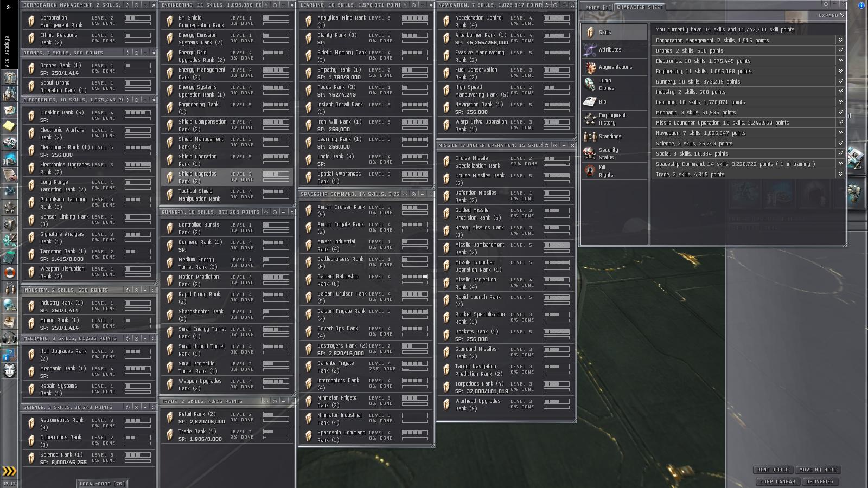Image resolution: width=868 pixels, height=488 pixels.
Task: Open the jukebox headphones icon in sidebar
Action: coord(9,338)
